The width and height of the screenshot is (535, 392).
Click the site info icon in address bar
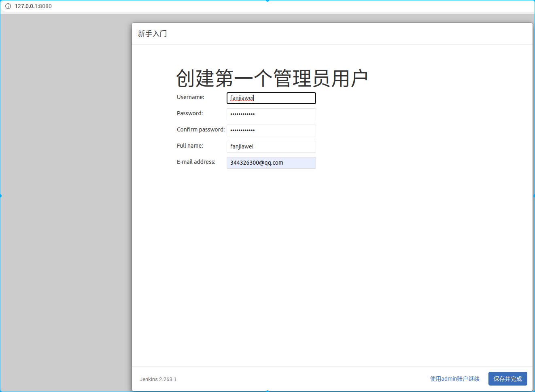(x=8, y=6)
